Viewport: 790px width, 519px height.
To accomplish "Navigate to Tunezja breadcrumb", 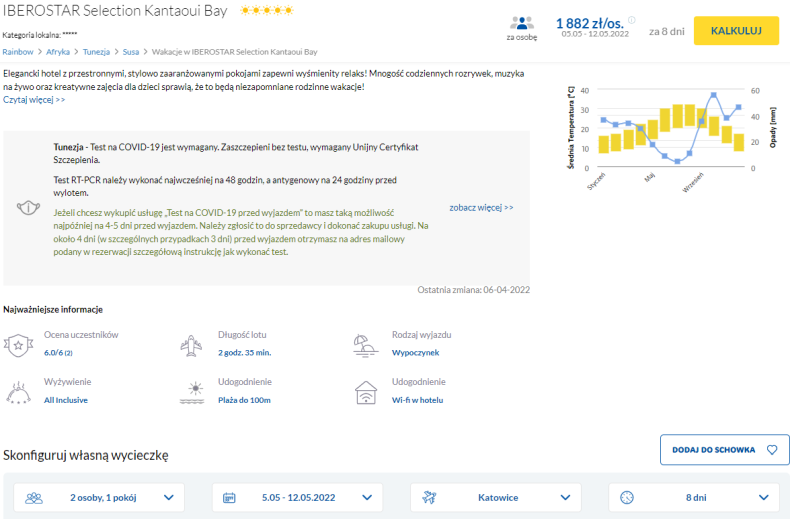I will pos(96,52).
